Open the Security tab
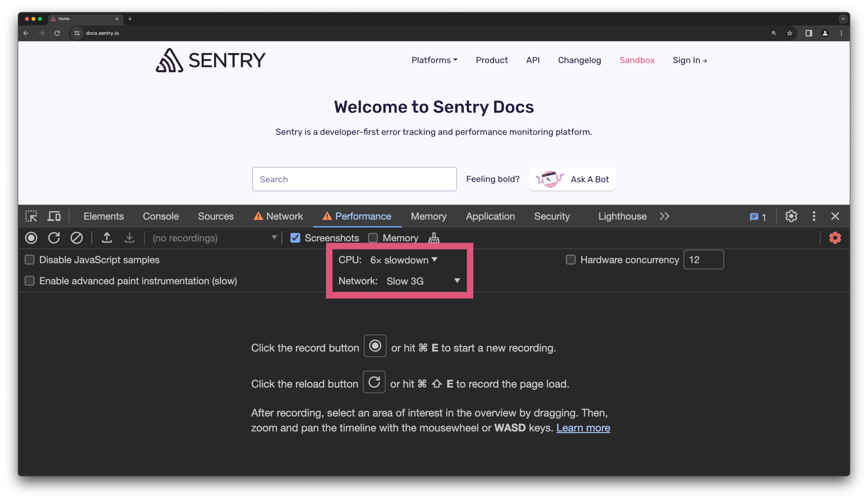 point(552,216)
